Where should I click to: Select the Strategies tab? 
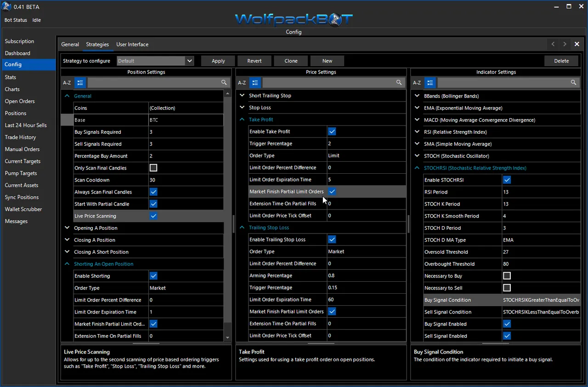97,45
